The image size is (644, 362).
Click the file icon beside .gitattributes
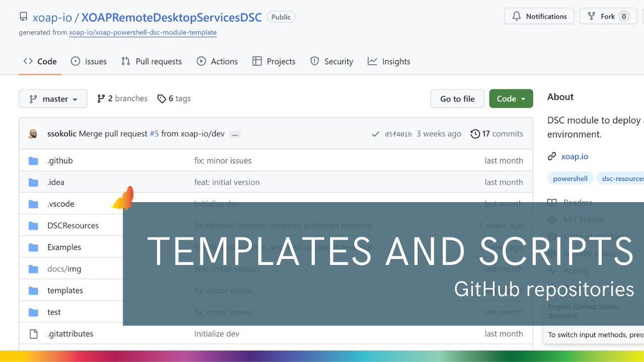point(33,334)
